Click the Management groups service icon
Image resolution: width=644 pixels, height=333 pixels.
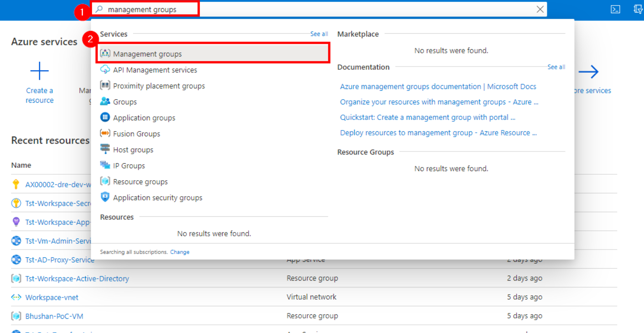click(x=105, y=53)
